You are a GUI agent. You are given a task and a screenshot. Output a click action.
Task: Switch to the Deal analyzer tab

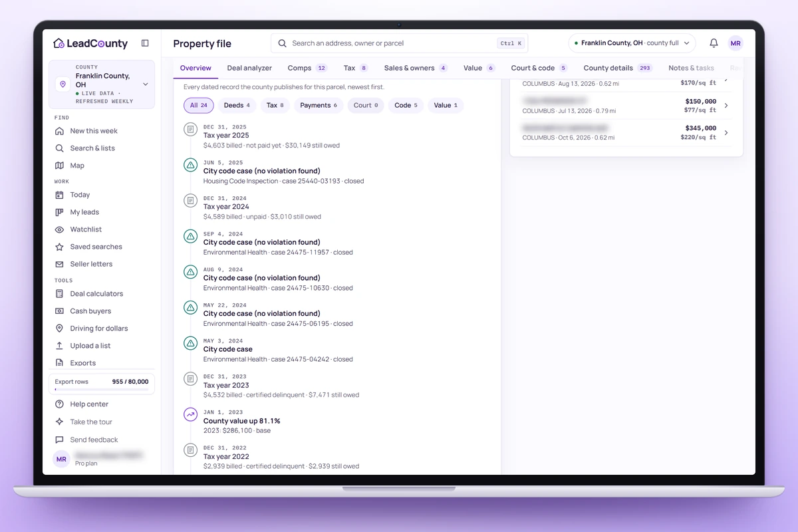[249, 68]
